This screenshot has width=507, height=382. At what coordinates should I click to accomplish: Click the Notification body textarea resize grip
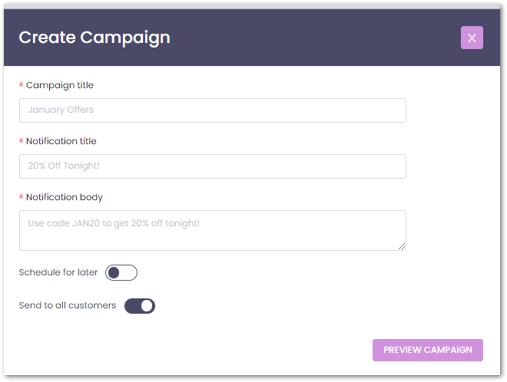[x=402, y=246]
